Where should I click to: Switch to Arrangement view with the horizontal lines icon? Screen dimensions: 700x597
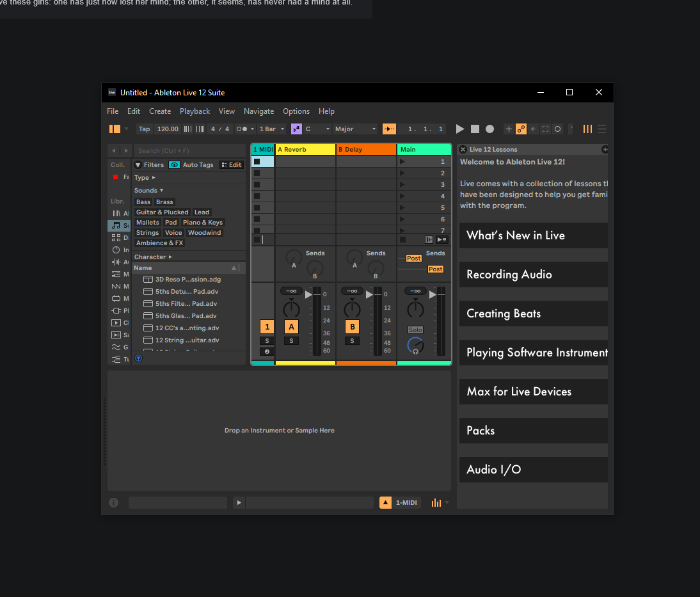(602, 129)
